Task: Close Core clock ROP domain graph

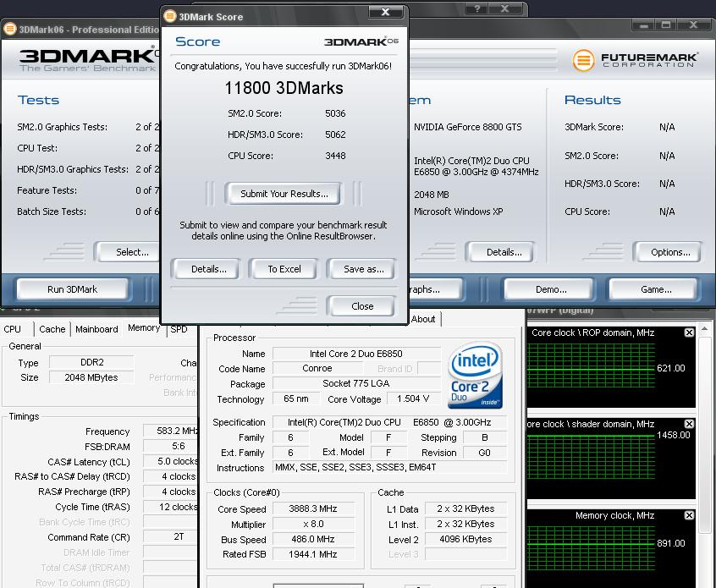Action: 689,332
